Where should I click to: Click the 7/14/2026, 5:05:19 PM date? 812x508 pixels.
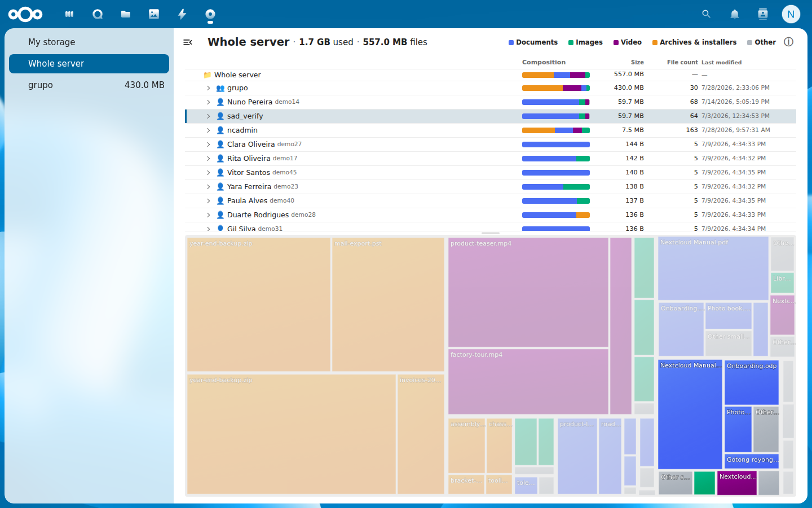tap(735, 102)
